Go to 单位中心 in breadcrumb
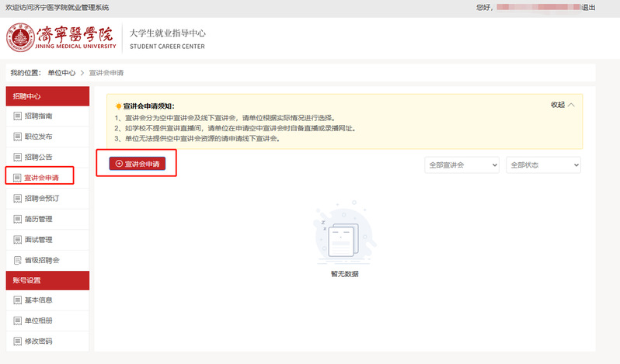 (x=61, y=72)
